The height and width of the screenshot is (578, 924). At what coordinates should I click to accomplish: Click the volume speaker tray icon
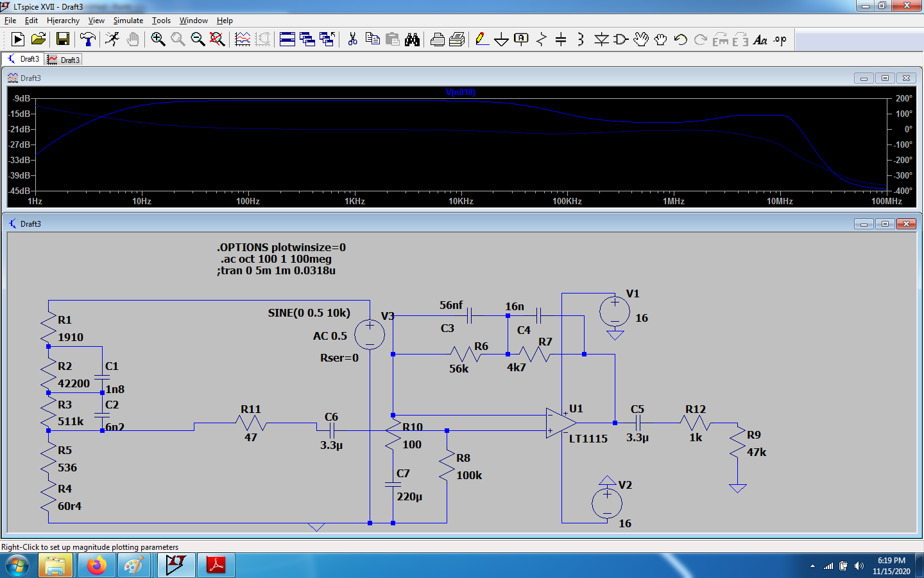pyautogui.click(x=859, y=566)
